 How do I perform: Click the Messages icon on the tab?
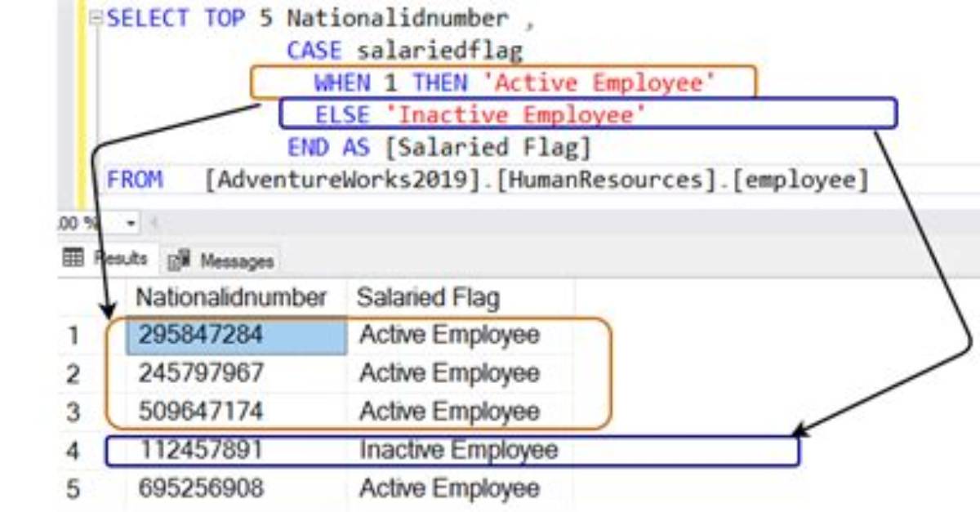click(x=179, y=261)
